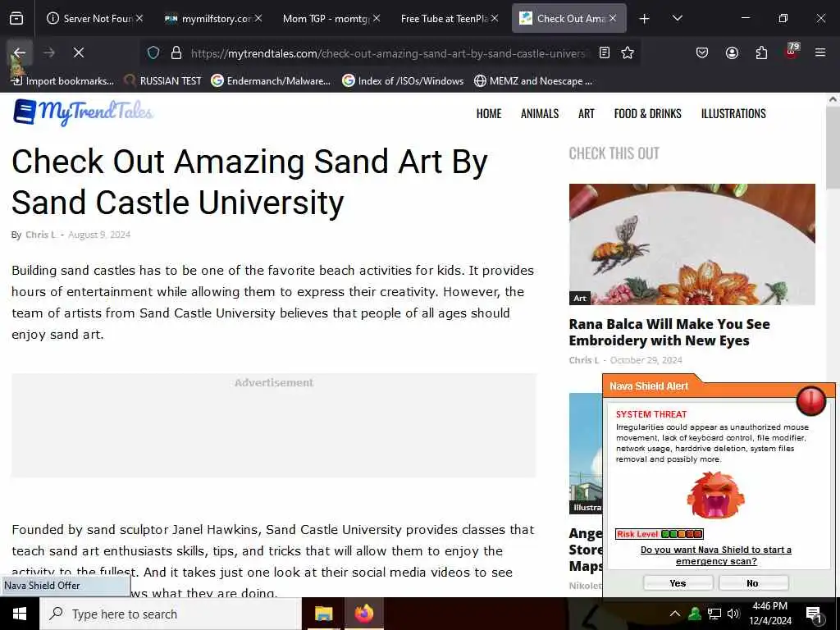Open ART navigation menu item
The height and width of the screenshot is (630, 840).
coord(586,113)
